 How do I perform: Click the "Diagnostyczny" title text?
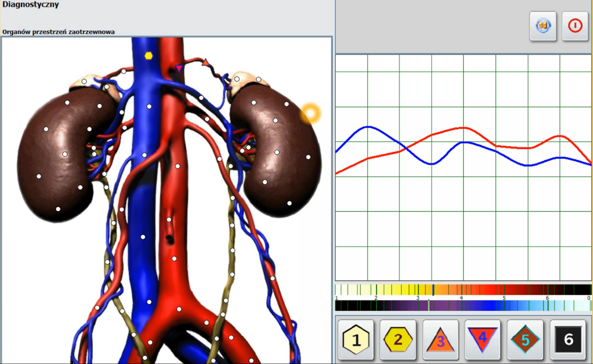(x=31, y=5)
